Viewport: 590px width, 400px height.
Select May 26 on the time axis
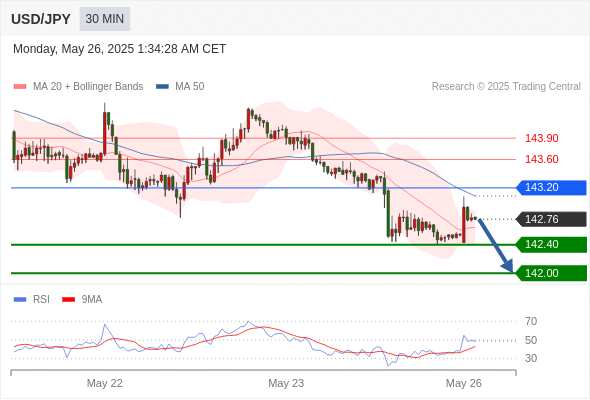click(464, 383)
